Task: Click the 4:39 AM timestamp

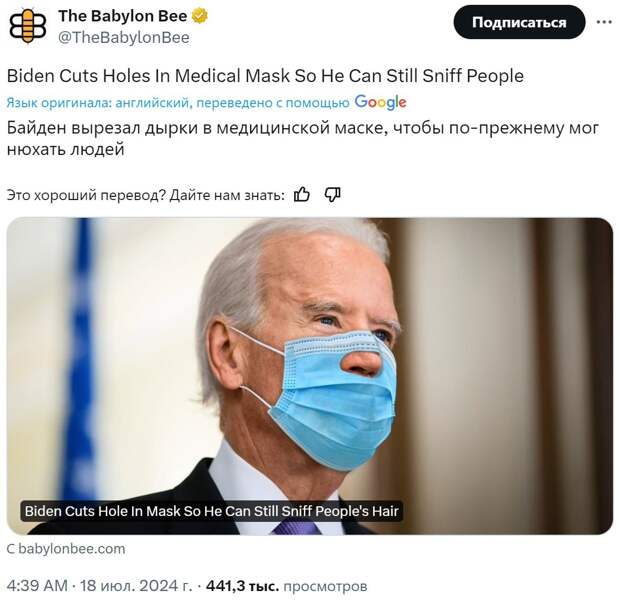Action: (x=37, y=586)
